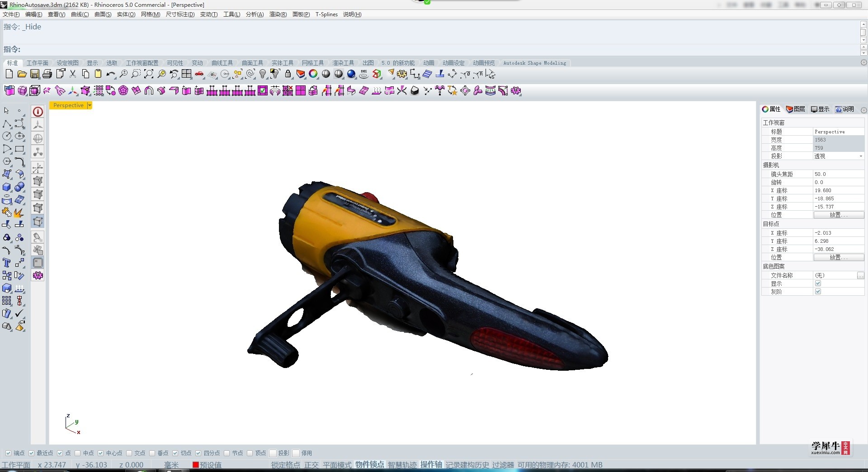868x472 pixels.
Task: Toggle 正交 ortho in the status bar
Action: click(x=311, y=465)
